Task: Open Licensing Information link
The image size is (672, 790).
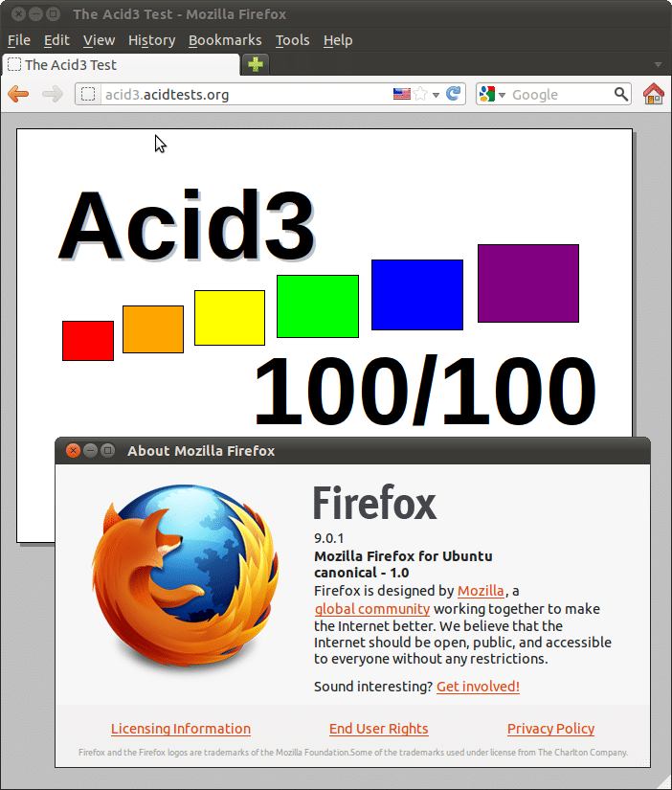Action: [x=180, y=729]
